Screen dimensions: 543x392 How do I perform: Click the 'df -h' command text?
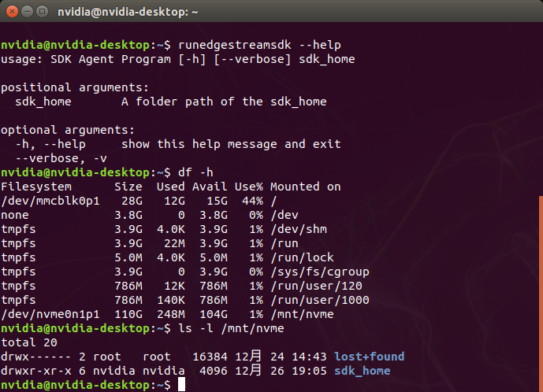coord(195,172)
